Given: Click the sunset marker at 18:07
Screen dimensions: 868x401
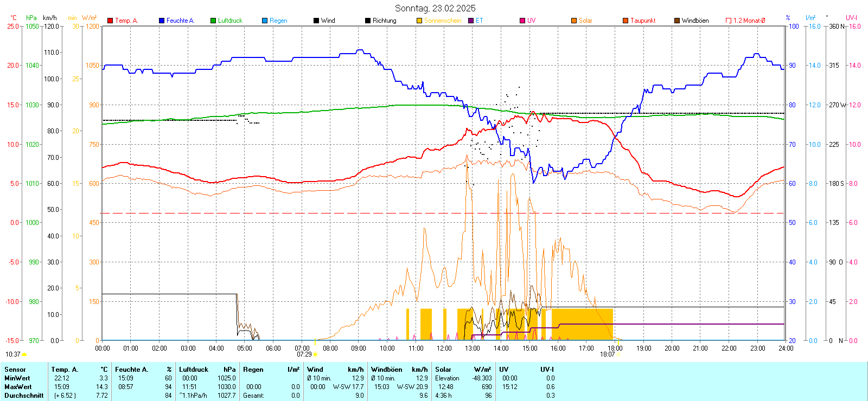Looking at the screenshot, I should [x=618, y=354].
